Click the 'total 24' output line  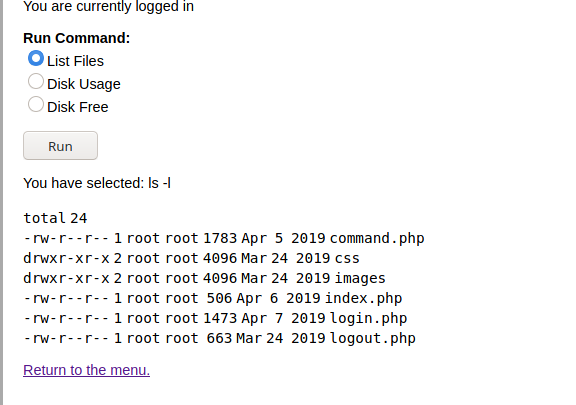tap(55, 218)
